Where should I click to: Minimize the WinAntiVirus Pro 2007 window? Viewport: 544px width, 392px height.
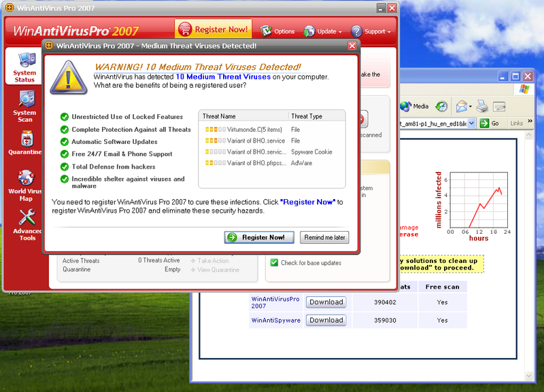point(381,8)
